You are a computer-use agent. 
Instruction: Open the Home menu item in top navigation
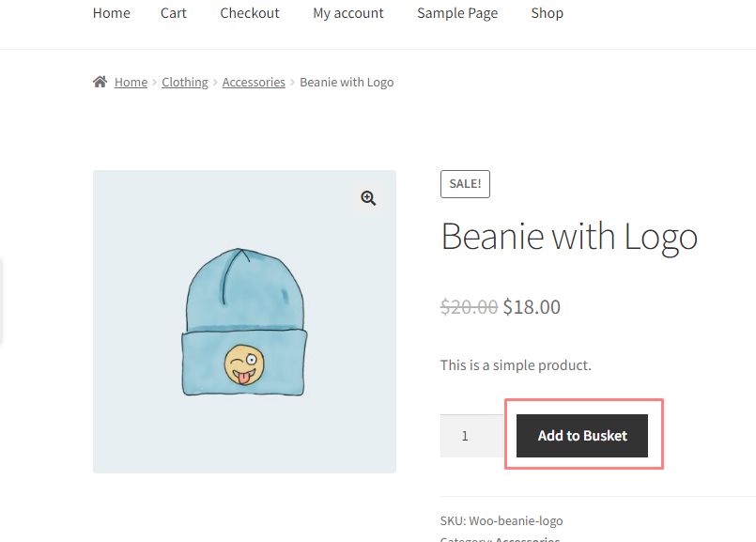pos(112,13)
